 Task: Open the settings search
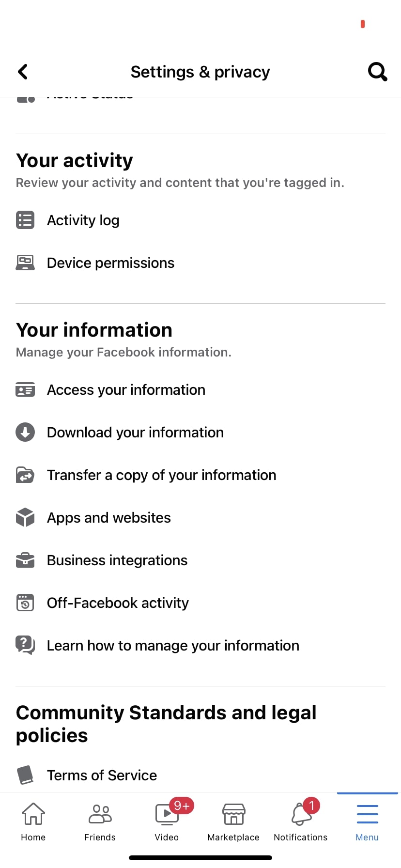(x=377, y=71)
